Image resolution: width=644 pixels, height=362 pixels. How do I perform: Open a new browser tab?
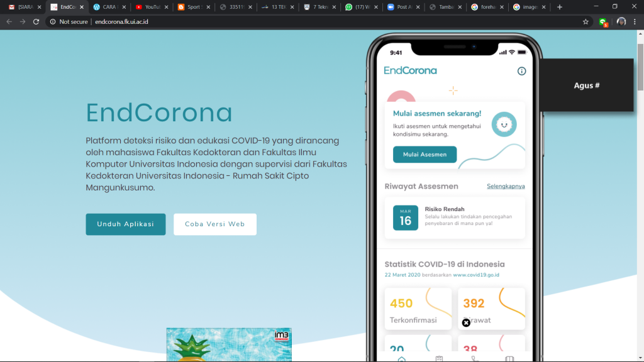click(559, 7)
